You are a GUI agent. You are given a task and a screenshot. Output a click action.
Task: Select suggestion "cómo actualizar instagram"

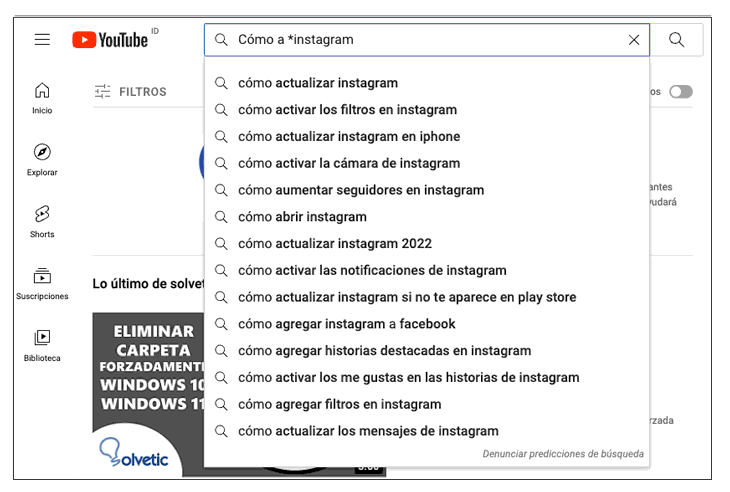pyautogui.click(x=318, y=83)
